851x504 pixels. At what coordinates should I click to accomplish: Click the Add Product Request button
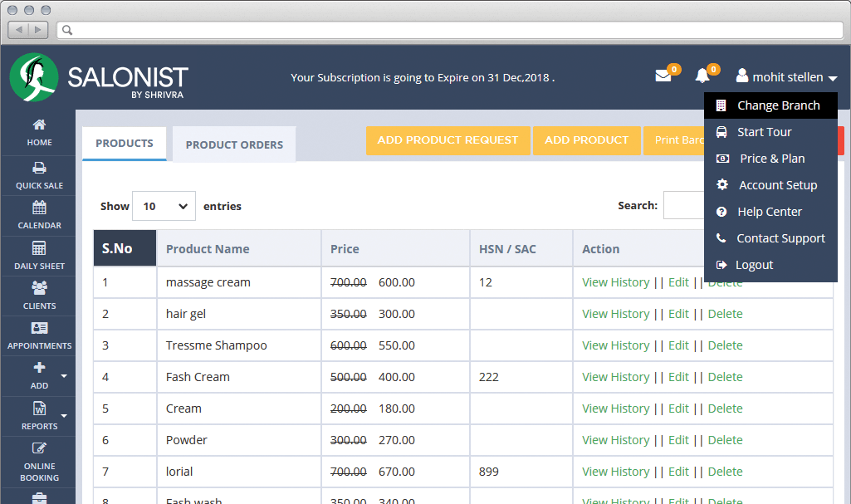[x=448, y=140]
